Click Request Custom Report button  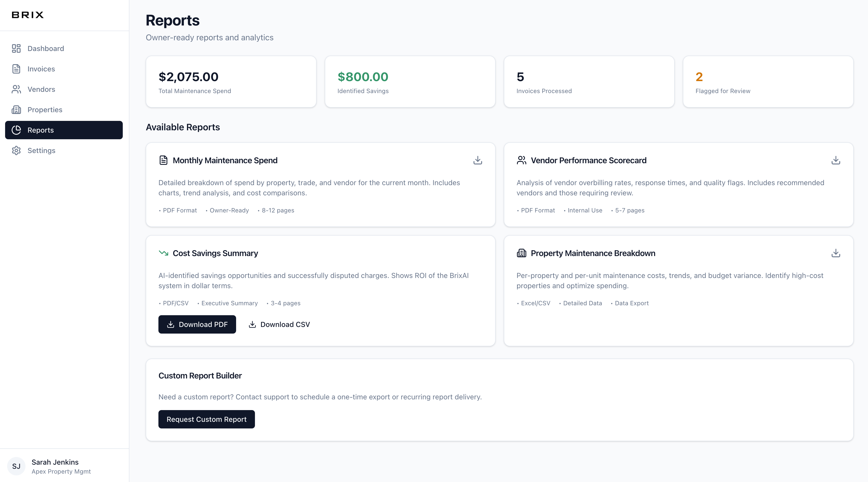pos(207,419)
